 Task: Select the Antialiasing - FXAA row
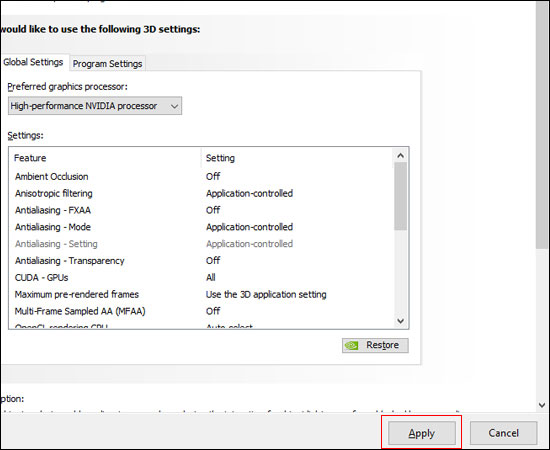tap(202, 210)
